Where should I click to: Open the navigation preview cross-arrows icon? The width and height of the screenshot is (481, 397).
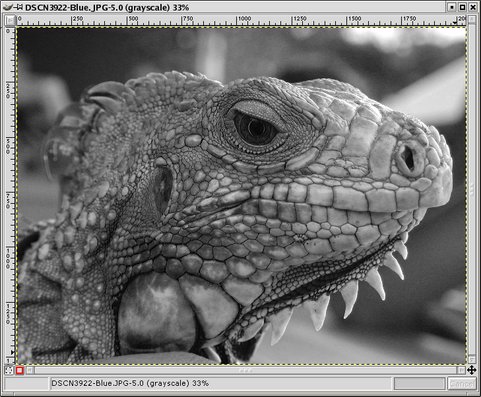pos(472,370)
